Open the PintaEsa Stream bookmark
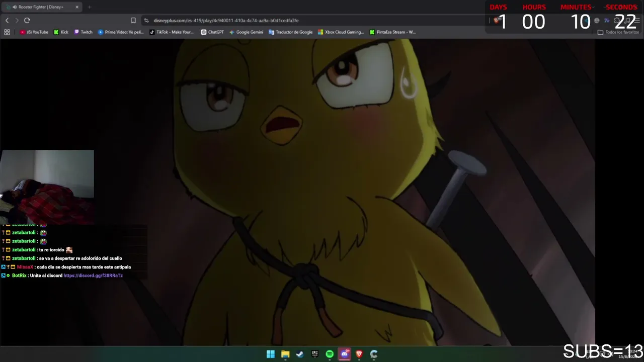 coord(392,32)
